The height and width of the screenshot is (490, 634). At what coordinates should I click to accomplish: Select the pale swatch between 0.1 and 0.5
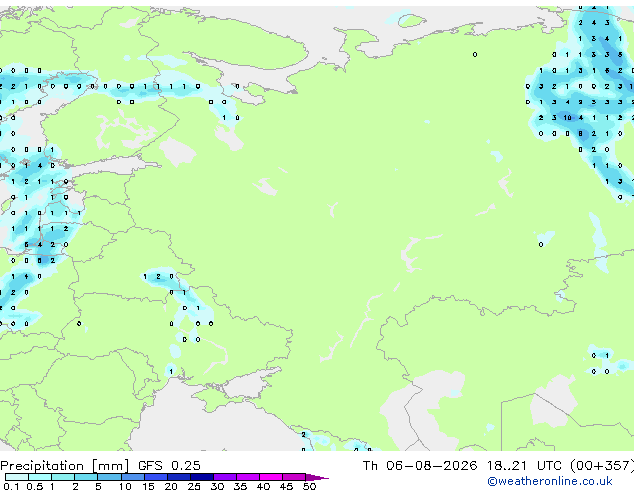pos(17,477)
